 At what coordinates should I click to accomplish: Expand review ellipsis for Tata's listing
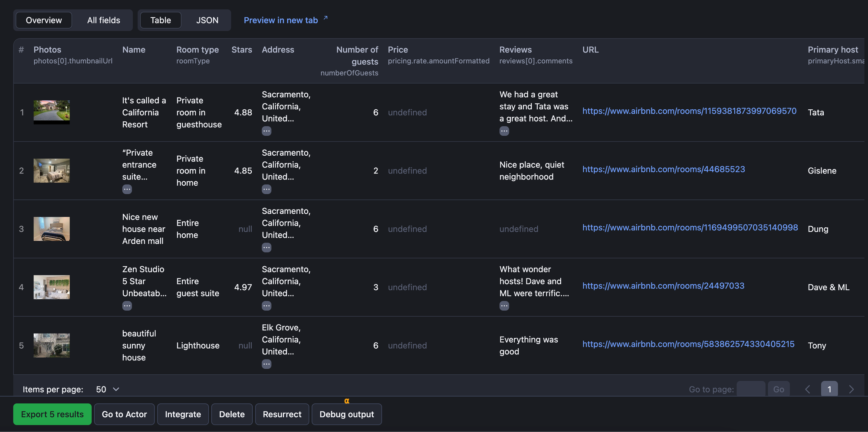(504, 131)
